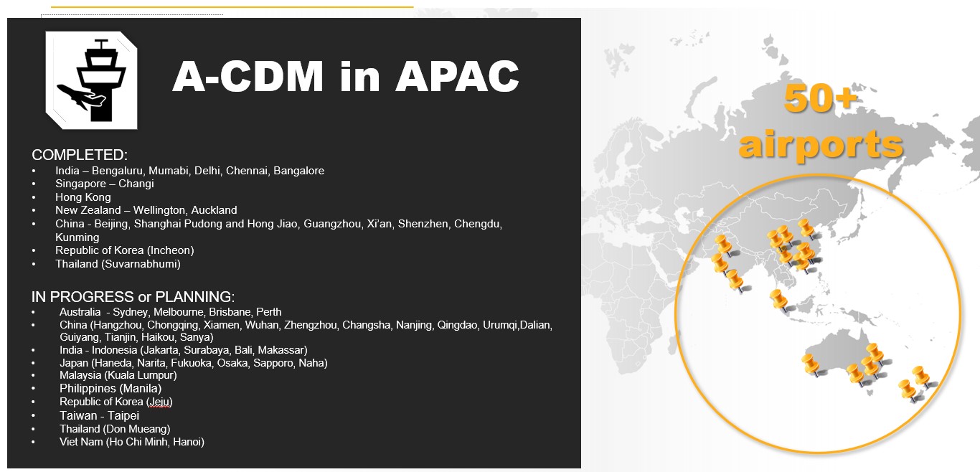The height and width of the screenshot is (472, 980).
Task: Click the 'Viet Nam (Ho Chi Minh, Hanoi)' line
Action: (132, 442)
